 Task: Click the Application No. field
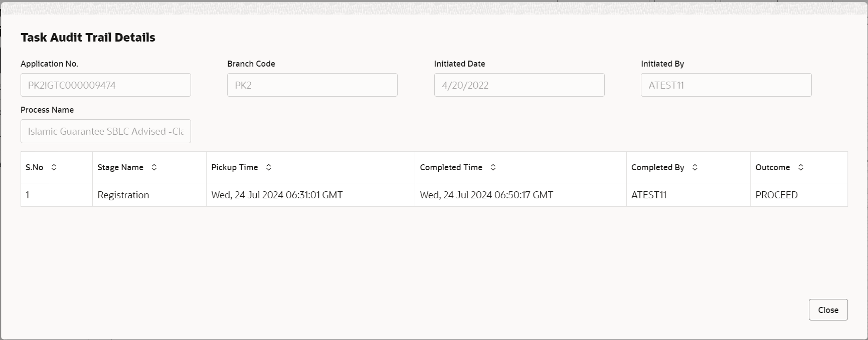pyautogui.click(x=106, y=85)
